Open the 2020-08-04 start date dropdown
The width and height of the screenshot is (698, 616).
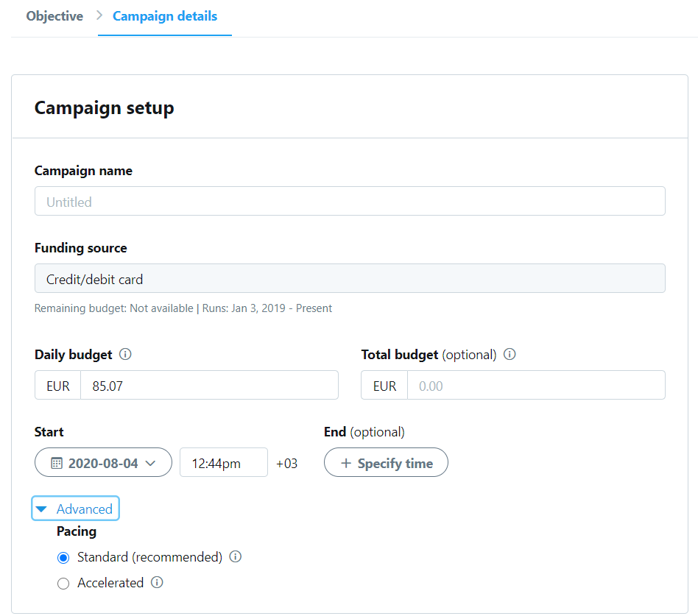pyautogui.click(x=103, y=462)
